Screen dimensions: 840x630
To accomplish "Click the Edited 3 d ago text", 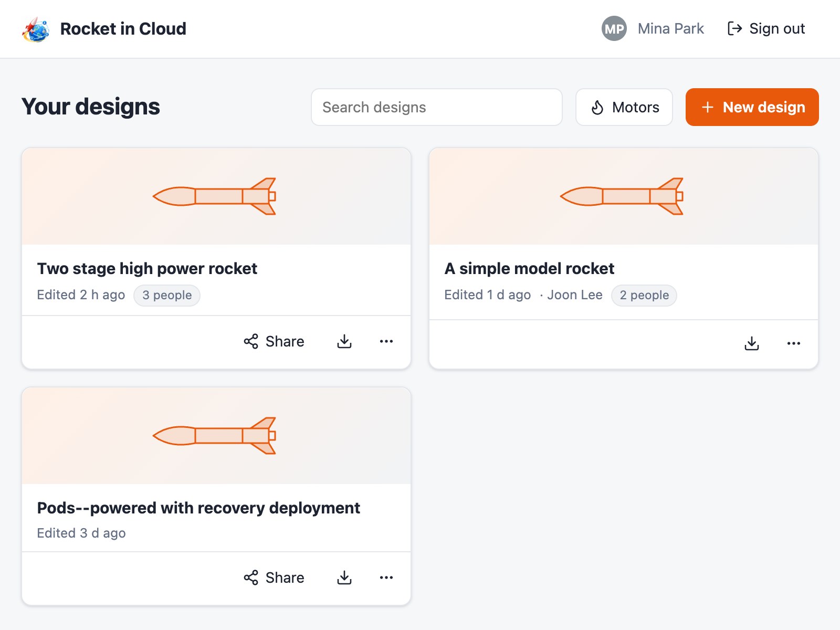I will pyautogui.click(x=81, y=533).
